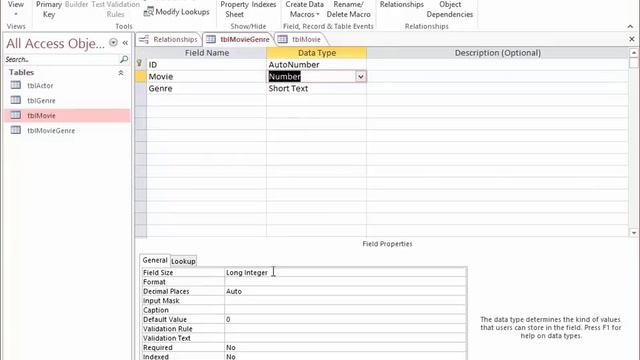This screenshot has height=360, width=640.
Task: Click the Property Sheet button
Action: (x=234, y=9)
